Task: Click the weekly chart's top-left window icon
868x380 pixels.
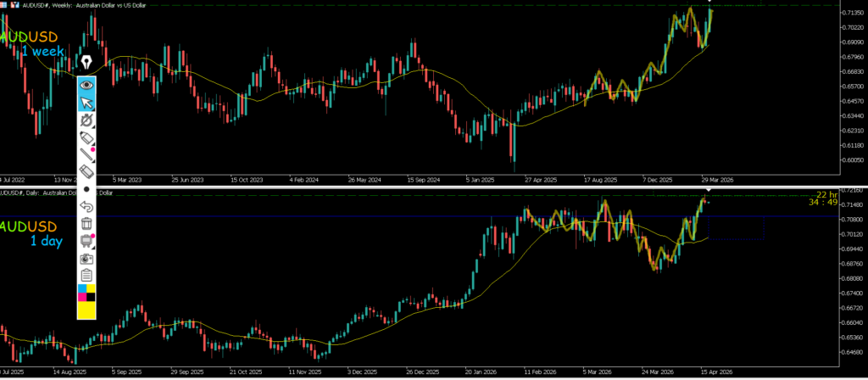Action: 5,5
